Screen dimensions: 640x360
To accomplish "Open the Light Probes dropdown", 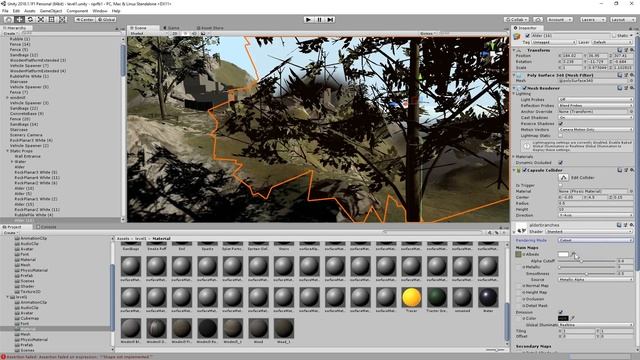I will coord(596,99).
